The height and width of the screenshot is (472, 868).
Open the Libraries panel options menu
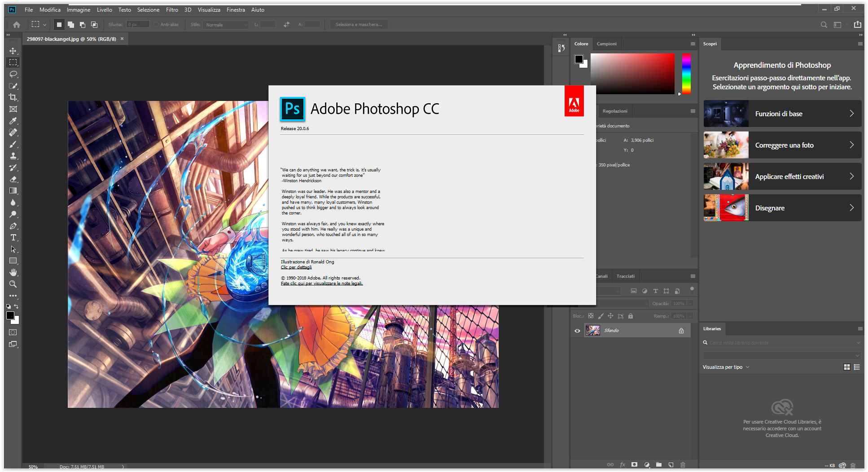860,329
